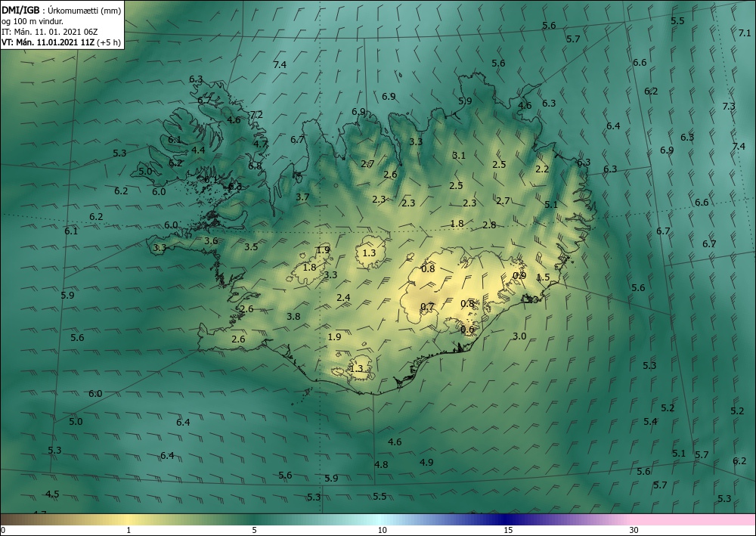The width and height of the screenshot is (756, 536).
Task: Click the map value 5.4
Action: (x=650, y=421)
